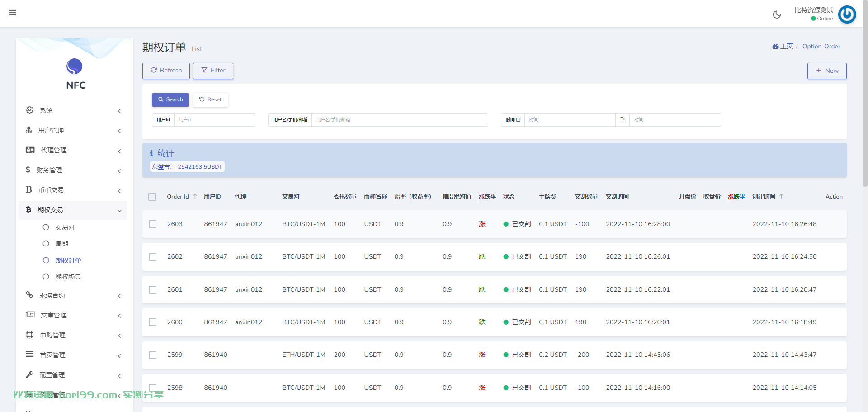Expand the 配置管理 menu chevron
868x412 pixels.
click(x=119, y=376)
